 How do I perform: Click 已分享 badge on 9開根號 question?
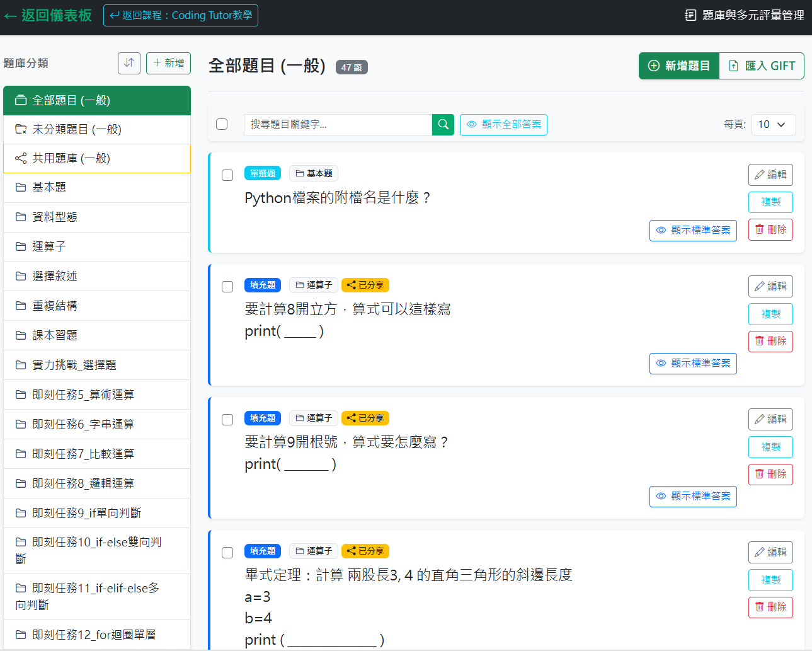click(365, 418)
